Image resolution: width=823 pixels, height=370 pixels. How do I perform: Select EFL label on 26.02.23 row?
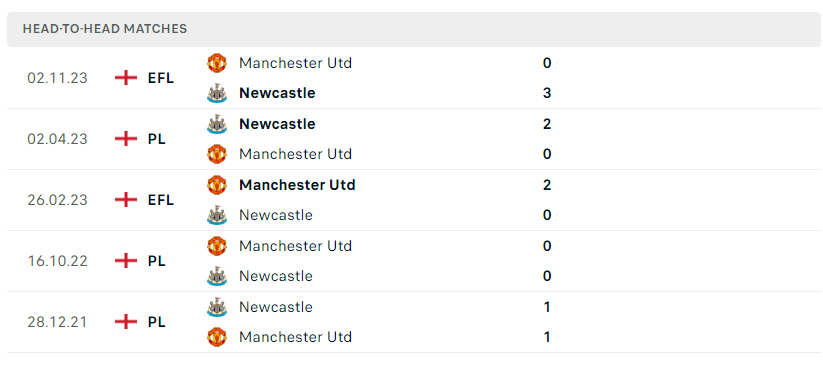161,200
